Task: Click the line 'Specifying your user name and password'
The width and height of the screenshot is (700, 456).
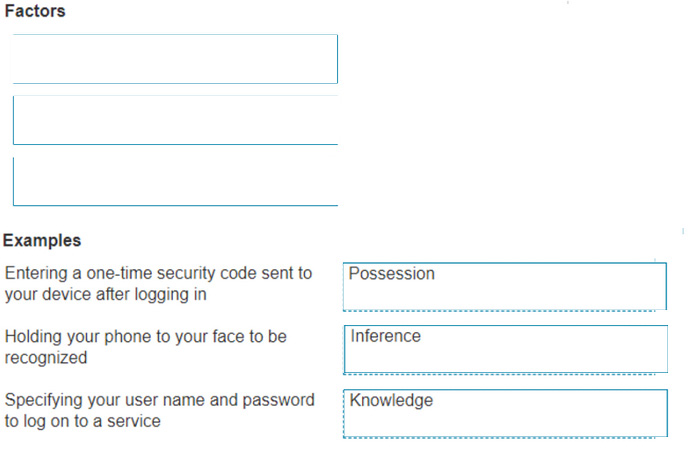Action: [159, 400]
